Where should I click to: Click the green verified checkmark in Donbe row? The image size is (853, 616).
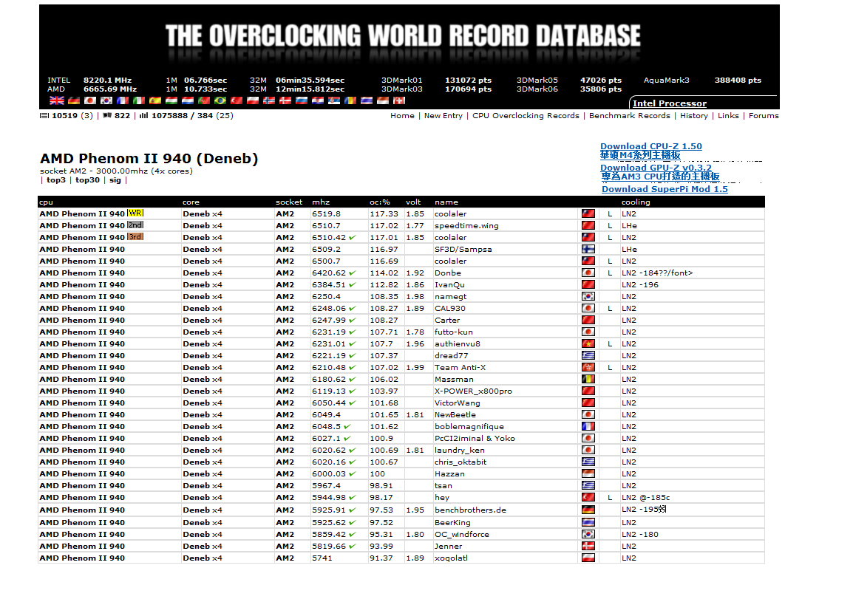(x=352, y=273)
